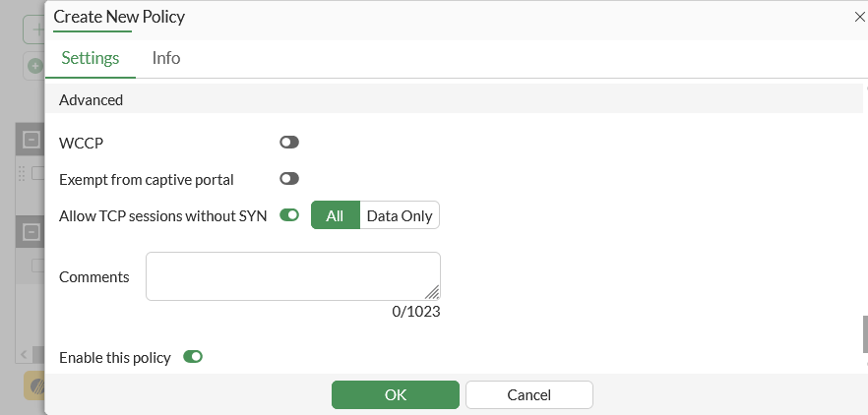This screenshot has height=415, width=868.
Task: Choose the All option for TCP sessions
Action: point(335,215)
